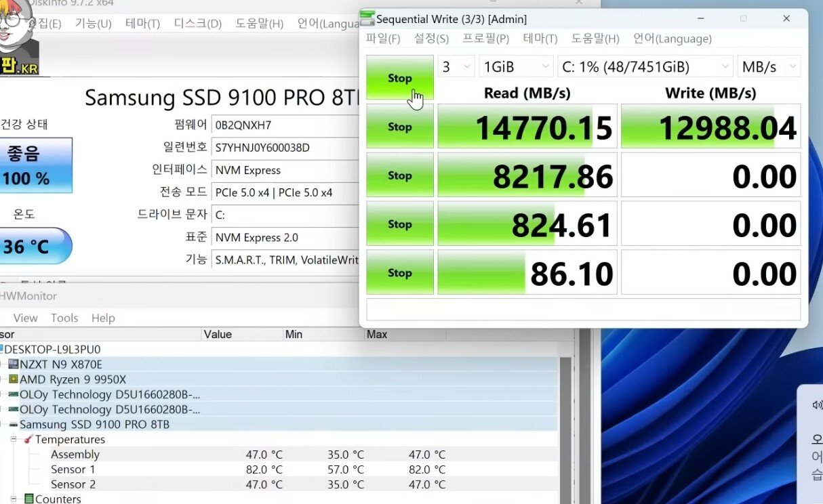This screenshot has height=504, width=823.
Task: Open 테마(T) menu in CrystalDiskInfo window
Action: pos(142,24)
